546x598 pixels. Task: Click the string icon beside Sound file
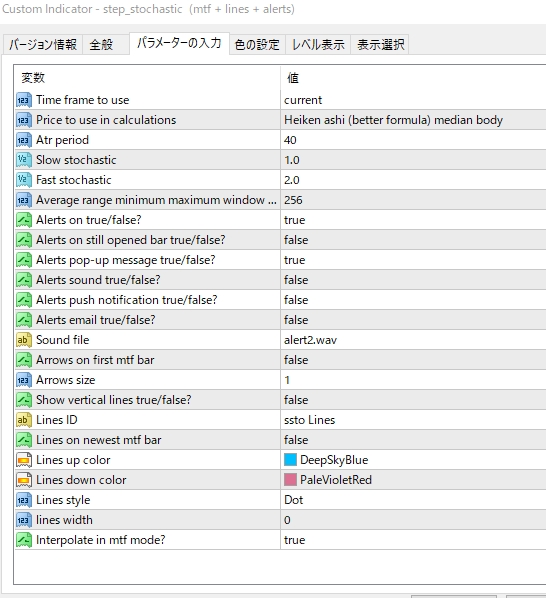point(24,340)
